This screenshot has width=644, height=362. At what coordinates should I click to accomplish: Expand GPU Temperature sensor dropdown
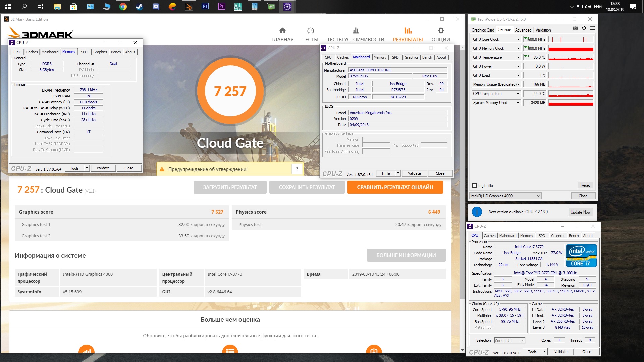(518, 57)
